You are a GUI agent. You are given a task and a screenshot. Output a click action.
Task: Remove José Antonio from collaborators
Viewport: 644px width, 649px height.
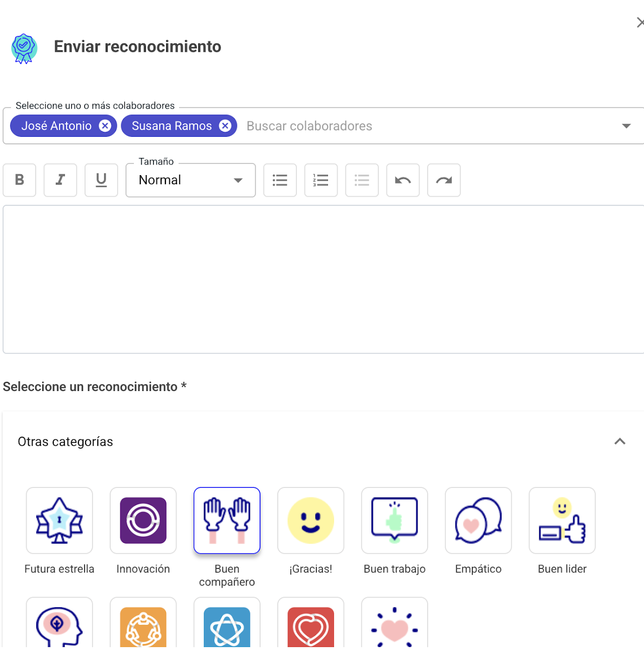click(105, 126)
